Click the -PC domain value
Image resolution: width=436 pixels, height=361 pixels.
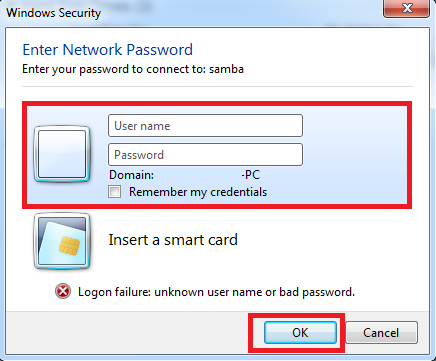251,175
